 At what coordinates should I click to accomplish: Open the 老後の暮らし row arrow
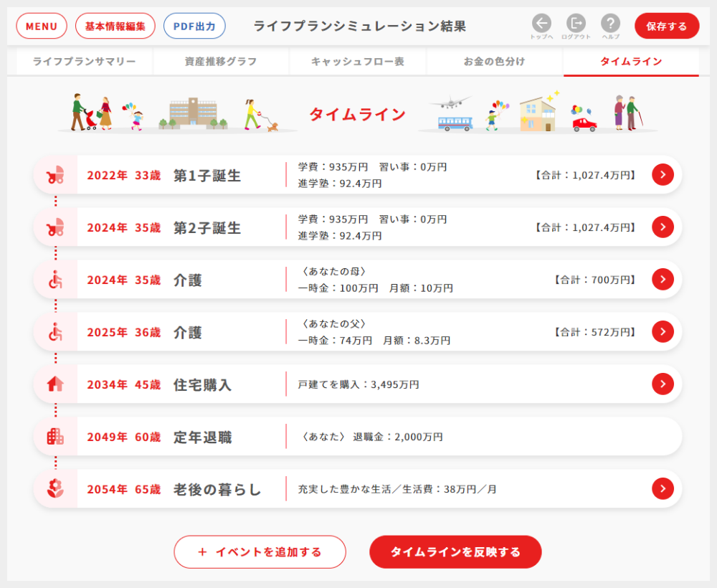[663, 488]
